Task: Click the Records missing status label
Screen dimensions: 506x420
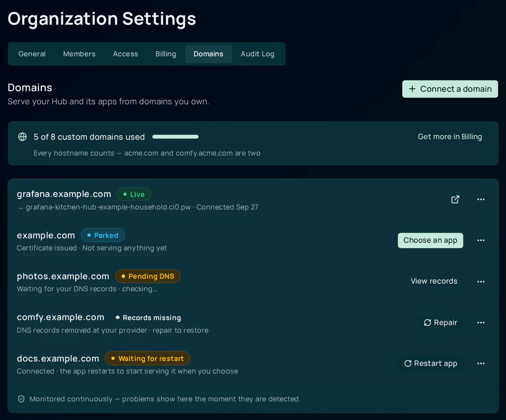Action: [149, 318]
